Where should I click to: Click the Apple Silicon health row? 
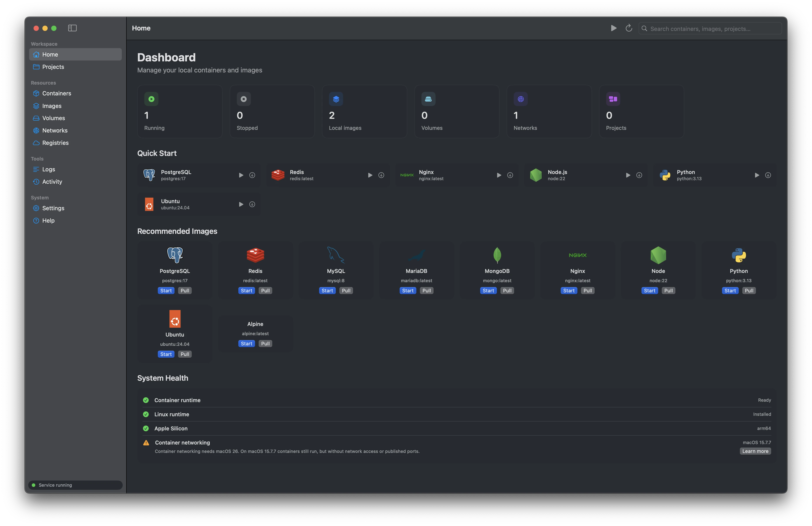coord(457,428)
